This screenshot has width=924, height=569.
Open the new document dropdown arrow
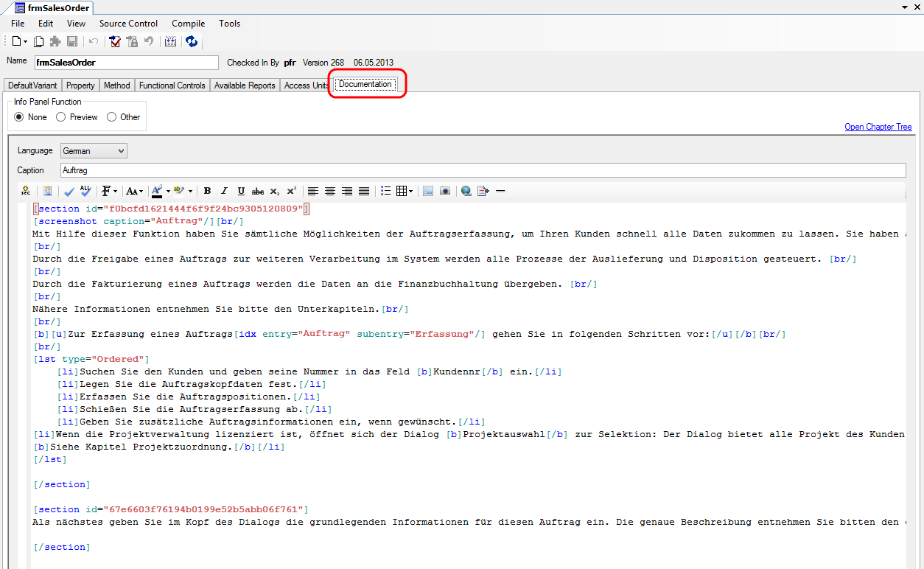coord(26,42)
